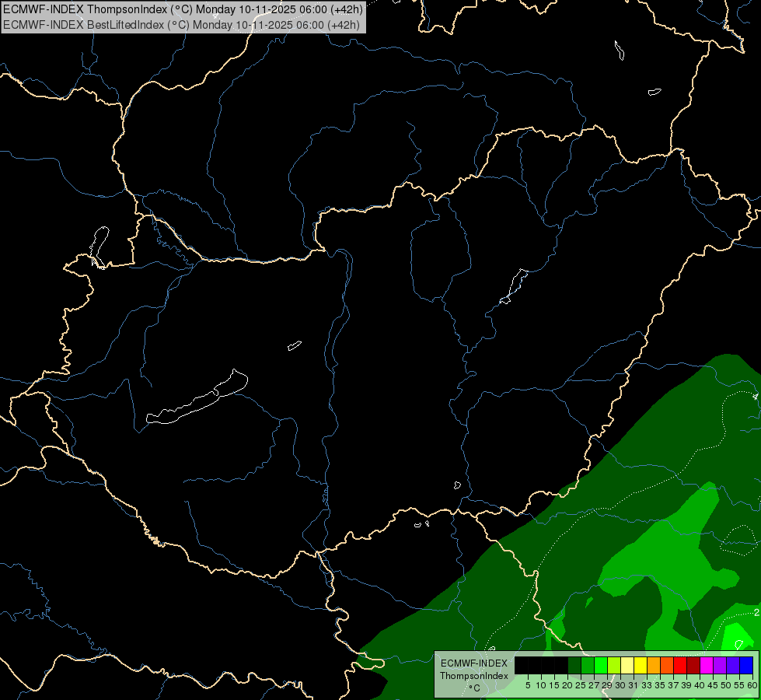Click legend scale value 45

(714, 685)
